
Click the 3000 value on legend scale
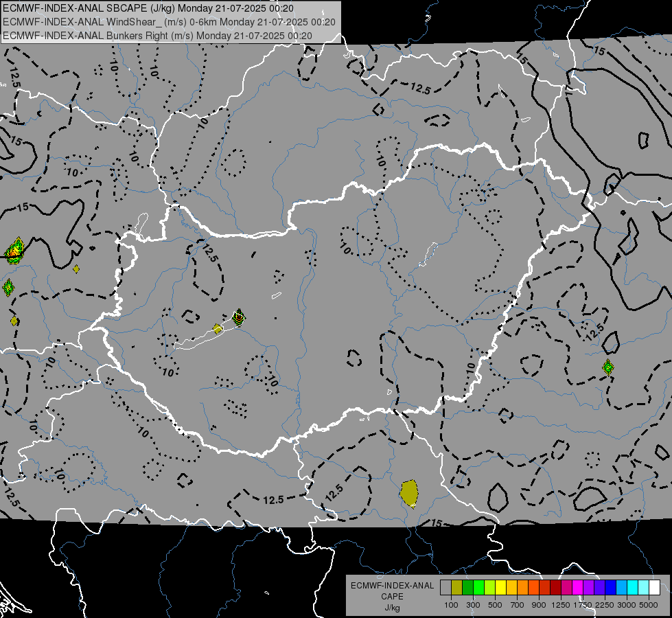(627, 605)
